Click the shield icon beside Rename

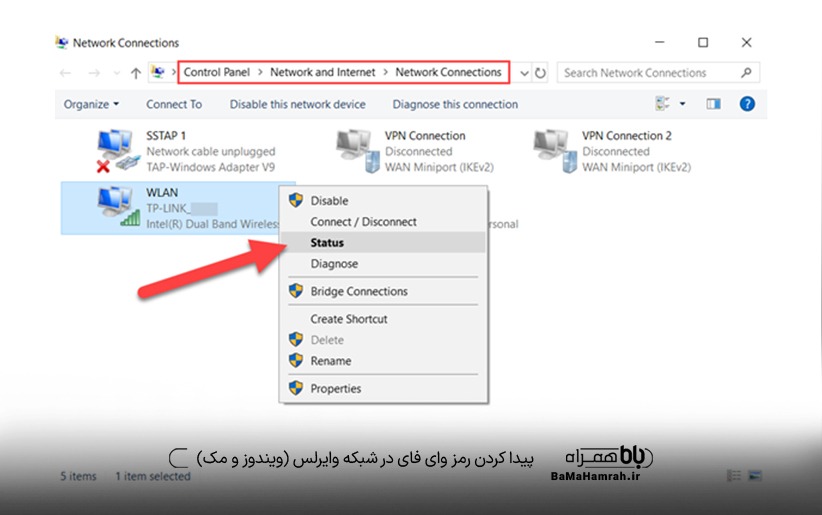(296, 360)
